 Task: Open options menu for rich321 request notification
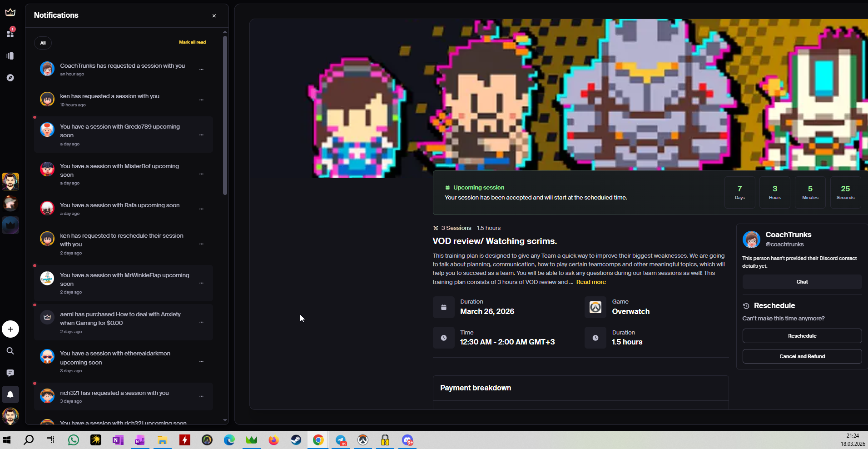click(x=201, y=396)
